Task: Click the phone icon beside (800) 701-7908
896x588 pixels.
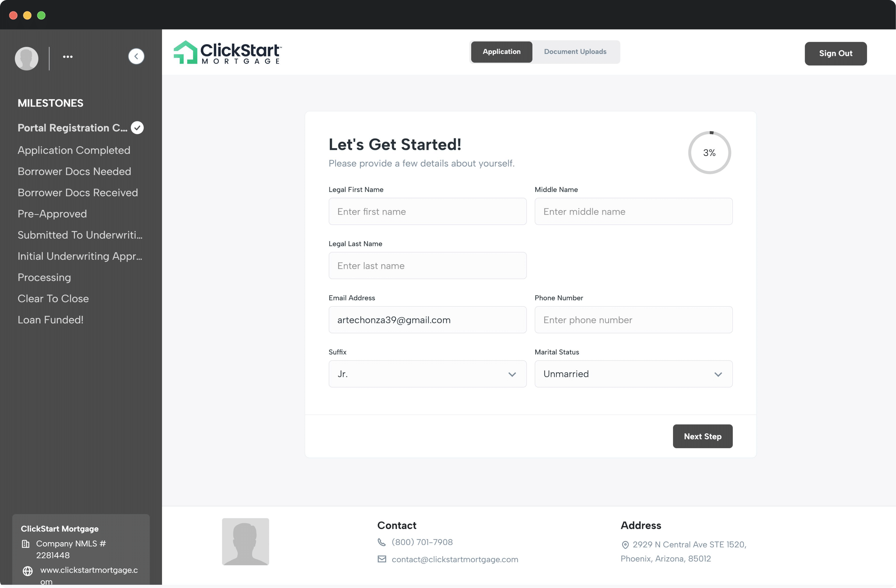Action: pyautogui.click(x=382, y=542)
